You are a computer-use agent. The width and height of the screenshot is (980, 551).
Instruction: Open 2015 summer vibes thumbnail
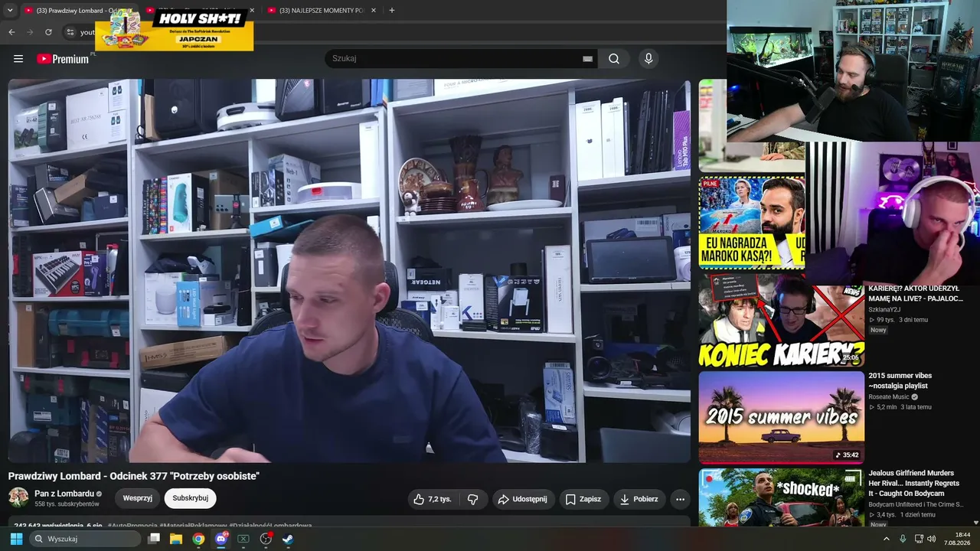point(782,417)
